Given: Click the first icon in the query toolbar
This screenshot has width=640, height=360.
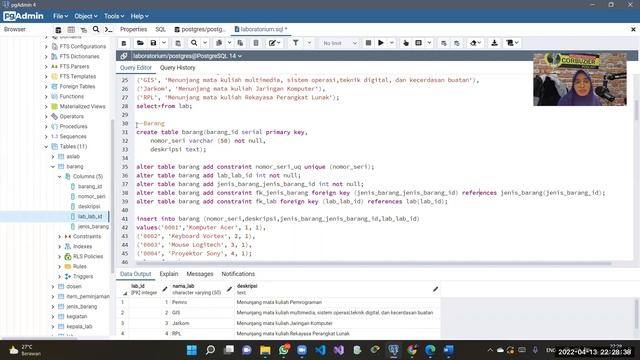Looking at the screenshot, I should (124, 43).
